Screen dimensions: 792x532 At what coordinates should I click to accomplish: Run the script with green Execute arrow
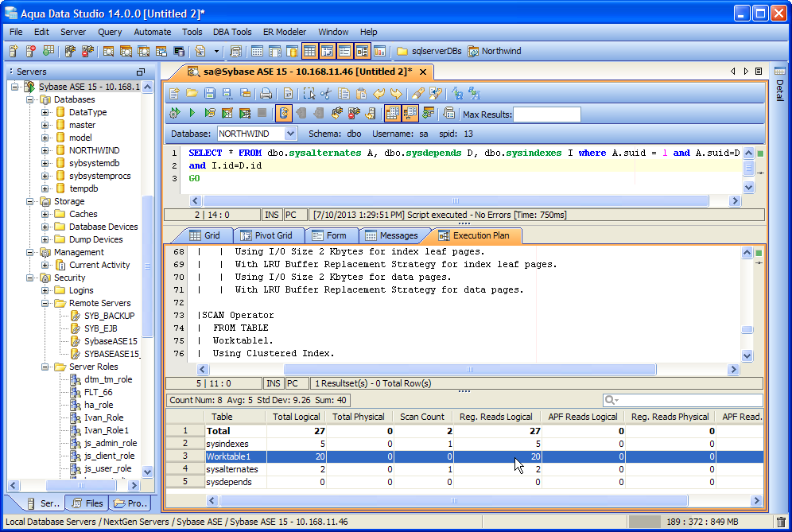[192, 114]
